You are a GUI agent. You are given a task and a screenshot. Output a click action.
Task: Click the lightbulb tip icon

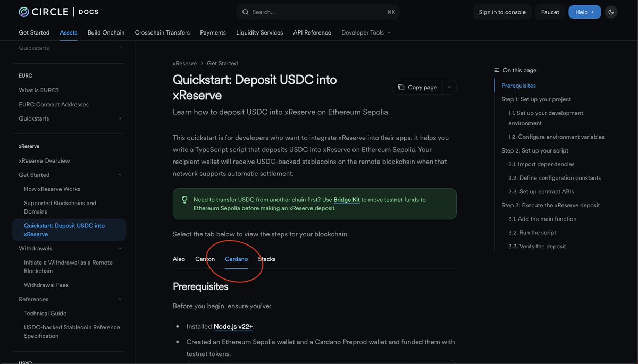click(184, 200)
